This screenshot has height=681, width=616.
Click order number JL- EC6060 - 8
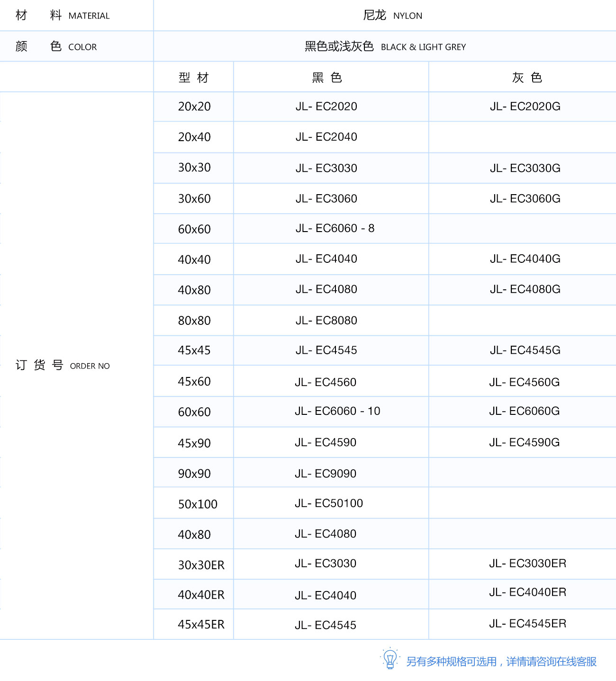pos(335,228)
